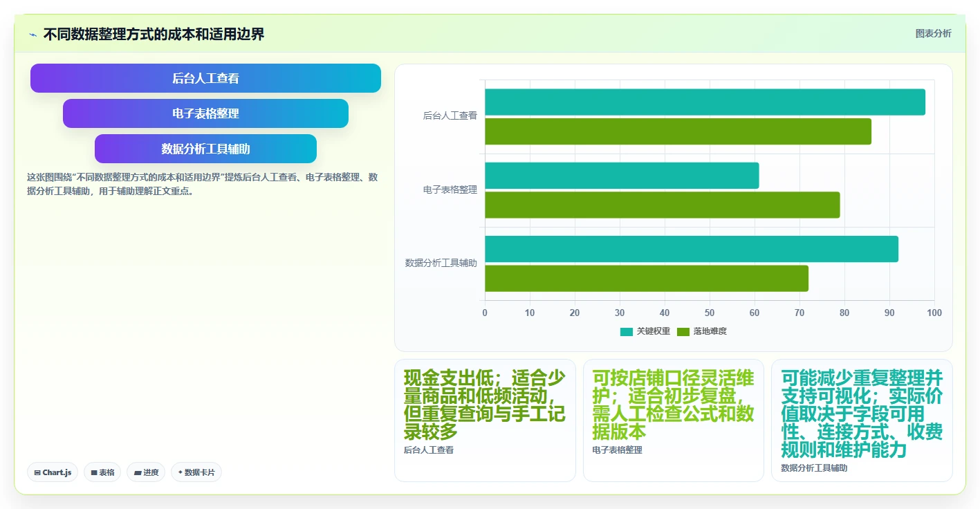Click the 电子表格整理 y-axis label
980x509 pixels.
point(450,189)
